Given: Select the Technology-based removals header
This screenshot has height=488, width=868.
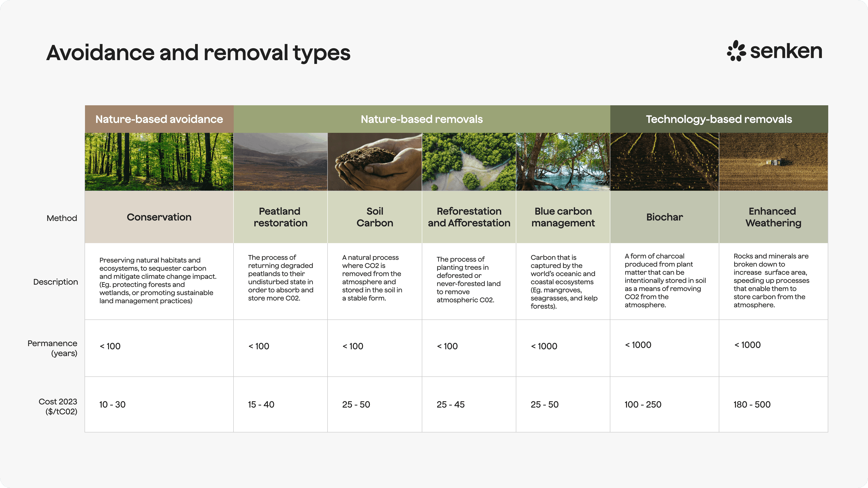Looking at the screenshot, I should 719,119.
